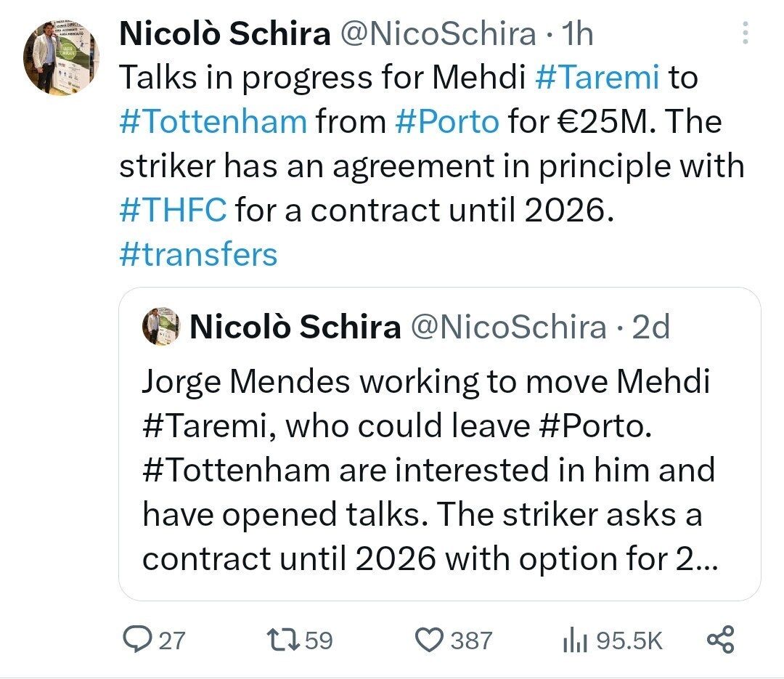Click Nicolò Schira's name inside the quoted tweet
The image size is (784, 679).
[295, 328]
